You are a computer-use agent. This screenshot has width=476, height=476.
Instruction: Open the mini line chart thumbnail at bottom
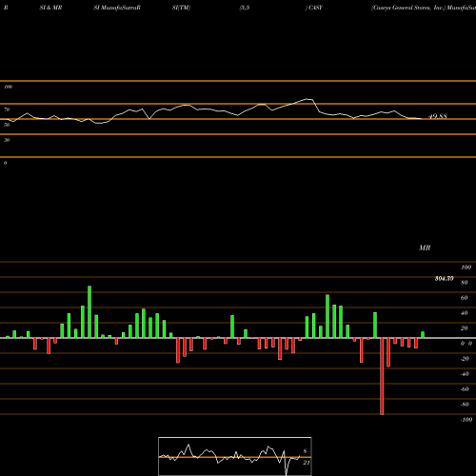pos(235,456)
